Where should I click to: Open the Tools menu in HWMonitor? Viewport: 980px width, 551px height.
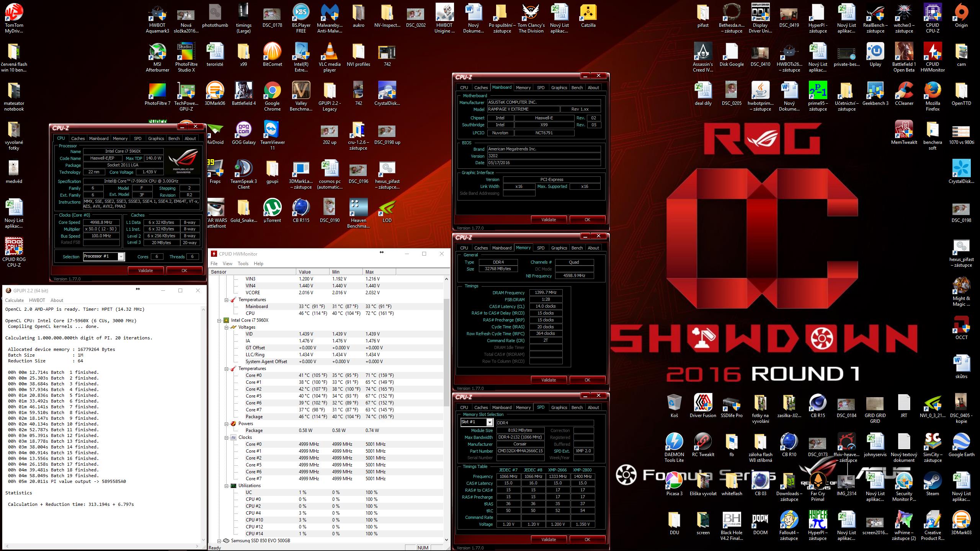tap(243, 264)
